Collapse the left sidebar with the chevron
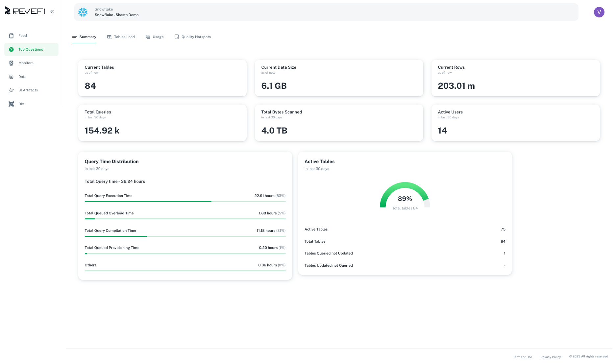615x364 pixels. click(52, 11)
